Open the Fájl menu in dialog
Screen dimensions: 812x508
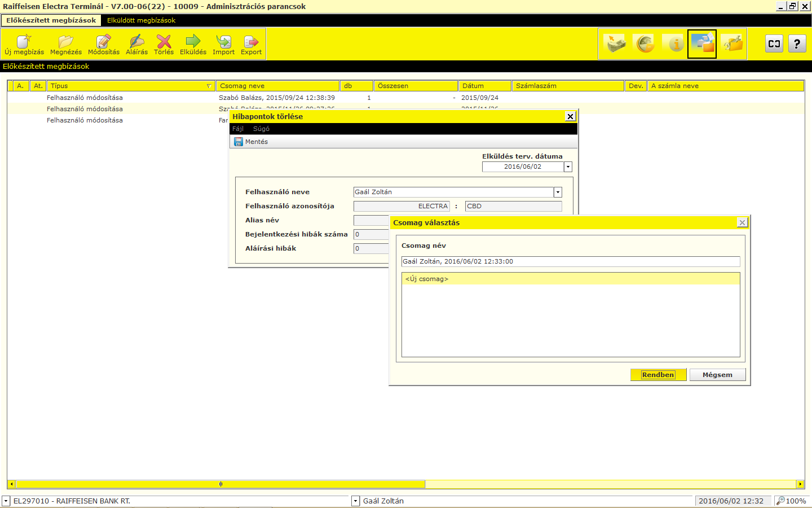[238, 129]
